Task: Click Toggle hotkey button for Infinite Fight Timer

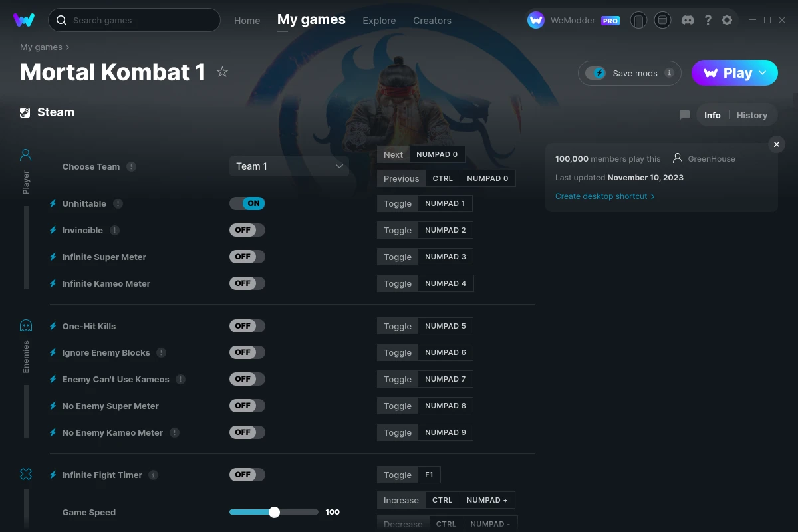Action: click(398, 475)
